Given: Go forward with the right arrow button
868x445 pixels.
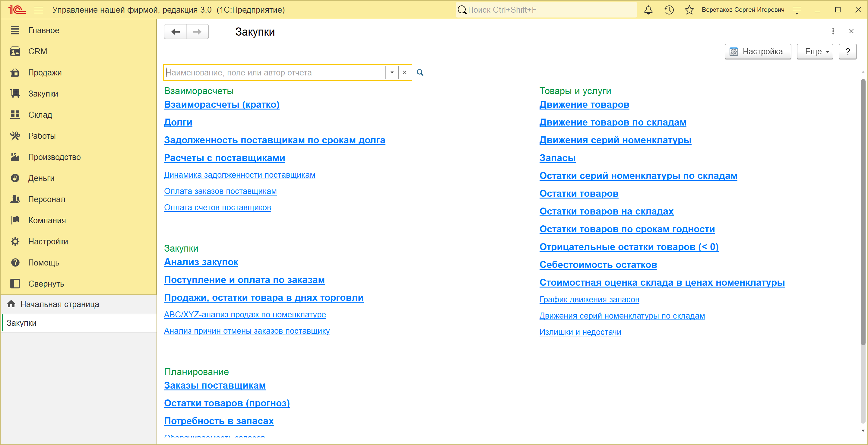Looking at the screenshot, I should tap(198, 32).
